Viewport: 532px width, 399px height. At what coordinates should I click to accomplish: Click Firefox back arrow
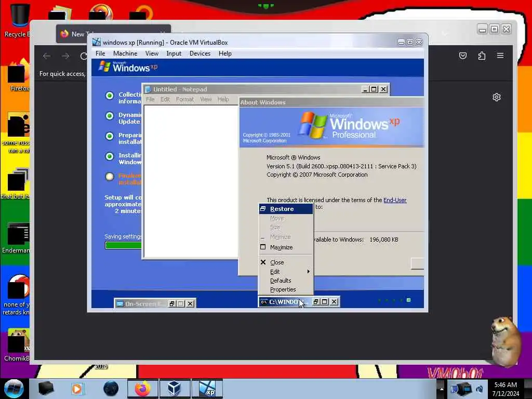(x=46, y=56)
